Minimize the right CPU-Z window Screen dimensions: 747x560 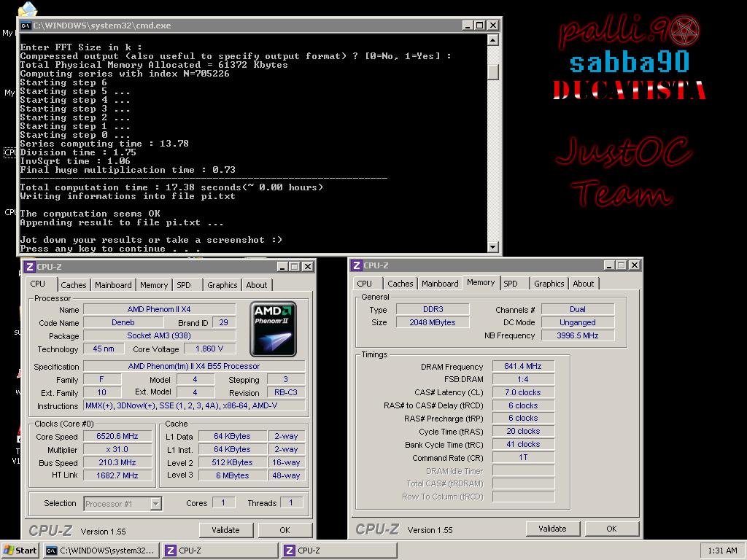point(609,265)
